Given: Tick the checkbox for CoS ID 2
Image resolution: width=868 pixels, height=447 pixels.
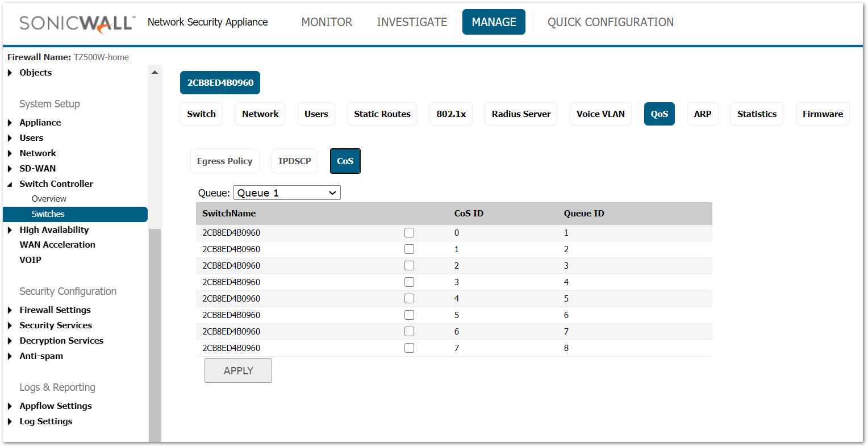Looking at the screenshot, I should click(x=409, y=266).
